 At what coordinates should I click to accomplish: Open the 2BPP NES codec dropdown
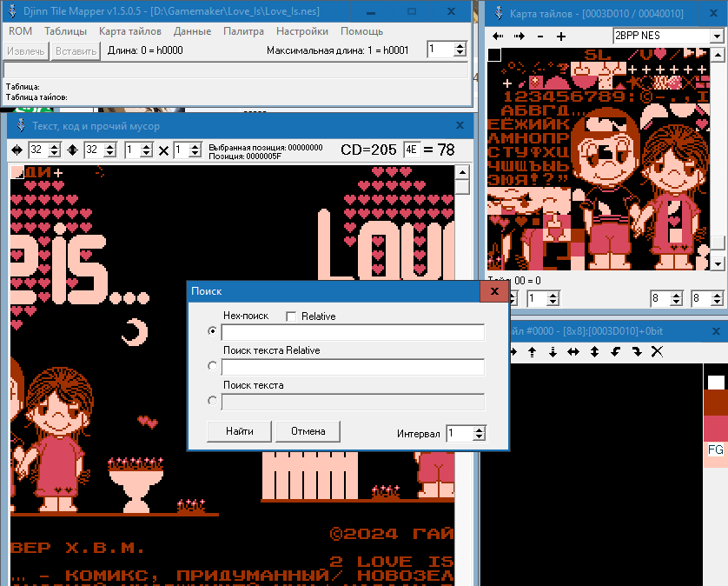[x=717, y=36]
